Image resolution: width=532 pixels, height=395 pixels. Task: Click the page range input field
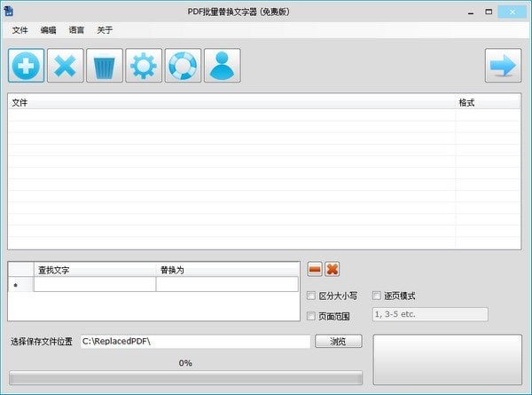click(430, 314)
